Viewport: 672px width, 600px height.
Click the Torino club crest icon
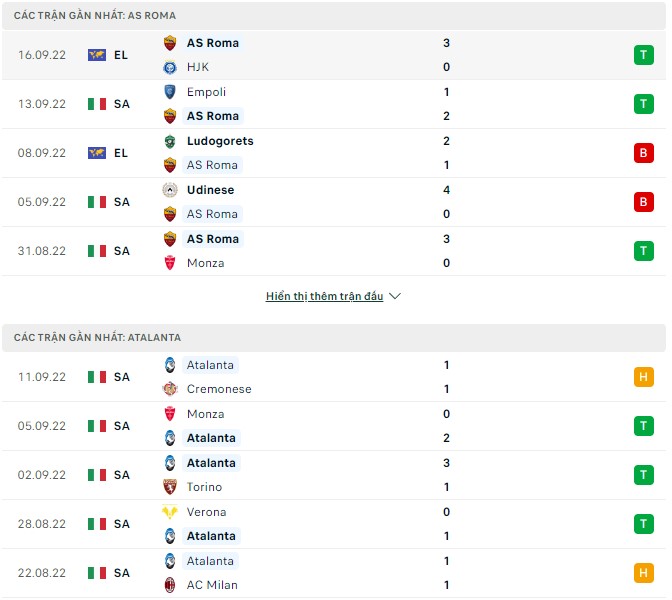[x=170, y=487]
